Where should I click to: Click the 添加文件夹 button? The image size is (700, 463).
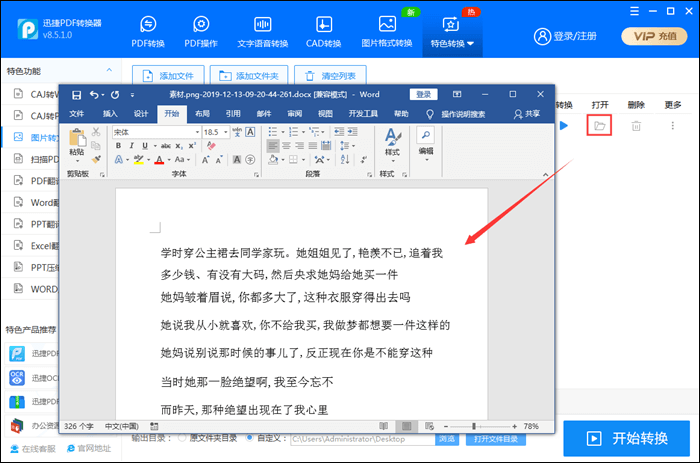point(249,75)
